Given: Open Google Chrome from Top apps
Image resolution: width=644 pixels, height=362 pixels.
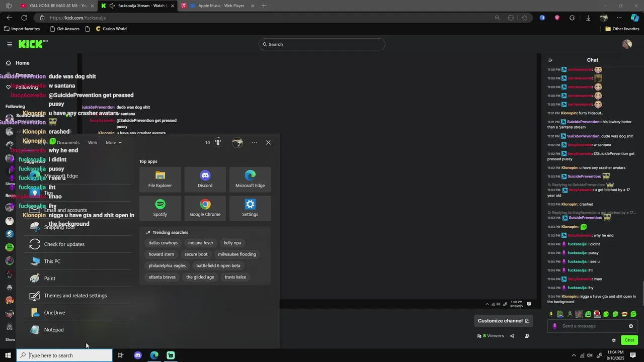Looking at the screenshot, I should (x=205, y=208).
